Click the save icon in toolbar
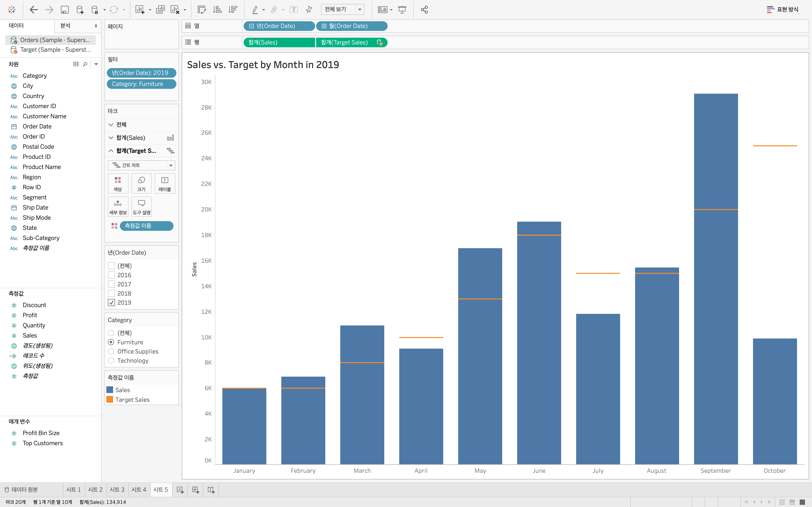812x507 pixels. [x=65, y=10]
